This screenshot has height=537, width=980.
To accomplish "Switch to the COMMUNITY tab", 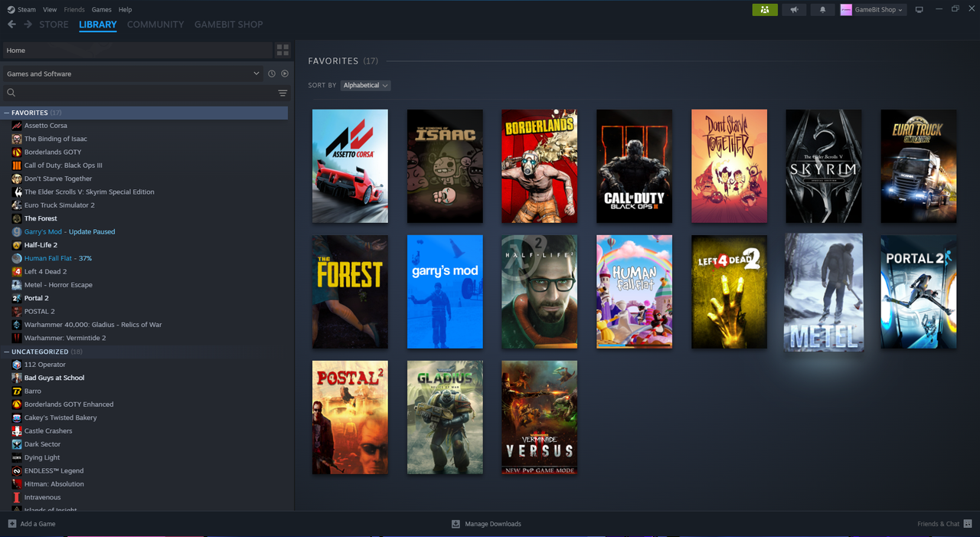I will [x=155, y=25].
